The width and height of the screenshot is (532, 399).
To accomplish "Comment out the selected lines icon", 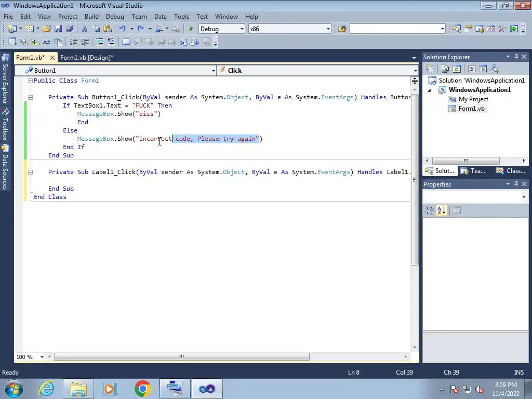I will pyautogui.click(x=100, y=42).
